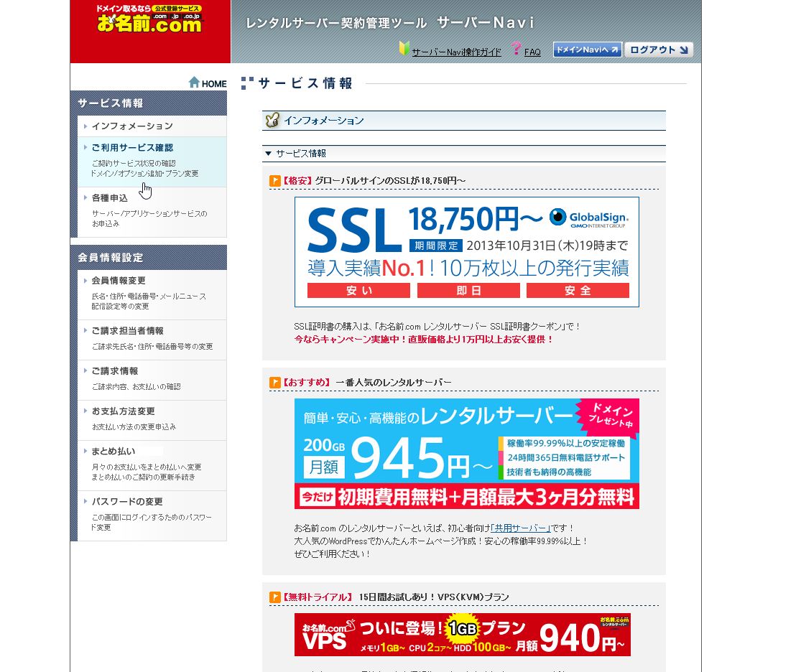The height and width of the screenshot is (672, 801).
Task: Click the ログアウト button
Action: (x=659, y=50)
